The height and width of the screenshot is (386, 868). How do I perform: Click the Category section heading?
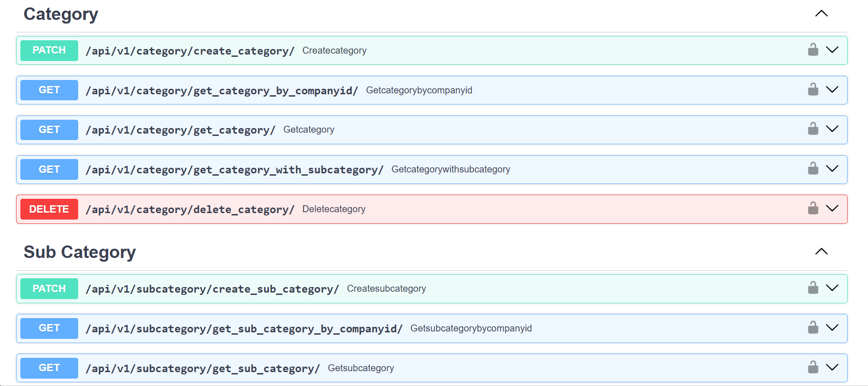point(61,14)
